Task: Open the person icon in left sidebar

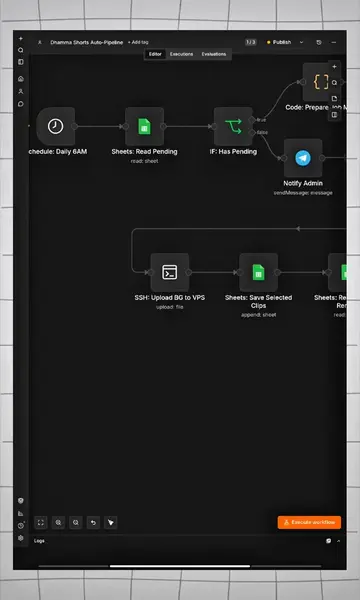Action: (x=21, y=91)
